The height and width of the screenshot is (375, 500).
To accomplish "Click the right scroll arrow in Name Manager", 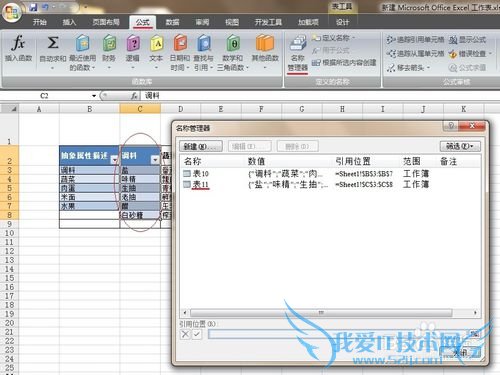I will click(475, 313).
